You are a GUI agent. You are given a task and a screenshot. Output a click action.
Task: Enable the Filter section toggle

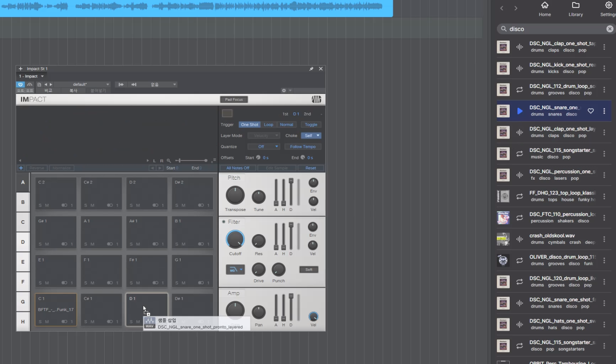click(223, 222)
